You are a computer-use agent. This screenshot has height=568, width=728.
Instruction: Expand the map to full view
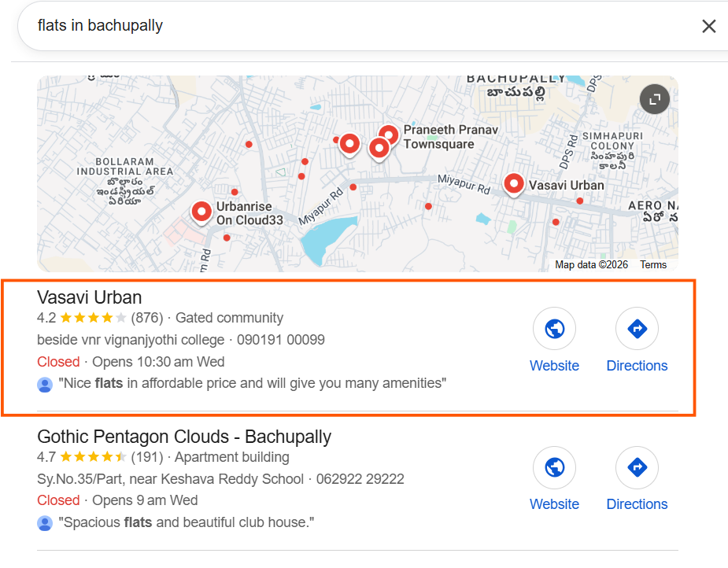click(654, 99)
